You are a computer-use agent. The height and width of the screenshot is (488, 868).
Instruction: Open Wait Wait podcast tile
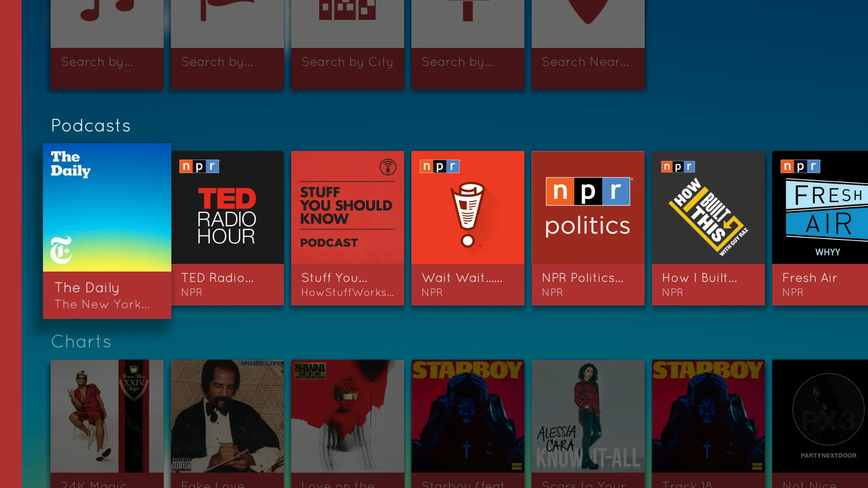(468, 228)
